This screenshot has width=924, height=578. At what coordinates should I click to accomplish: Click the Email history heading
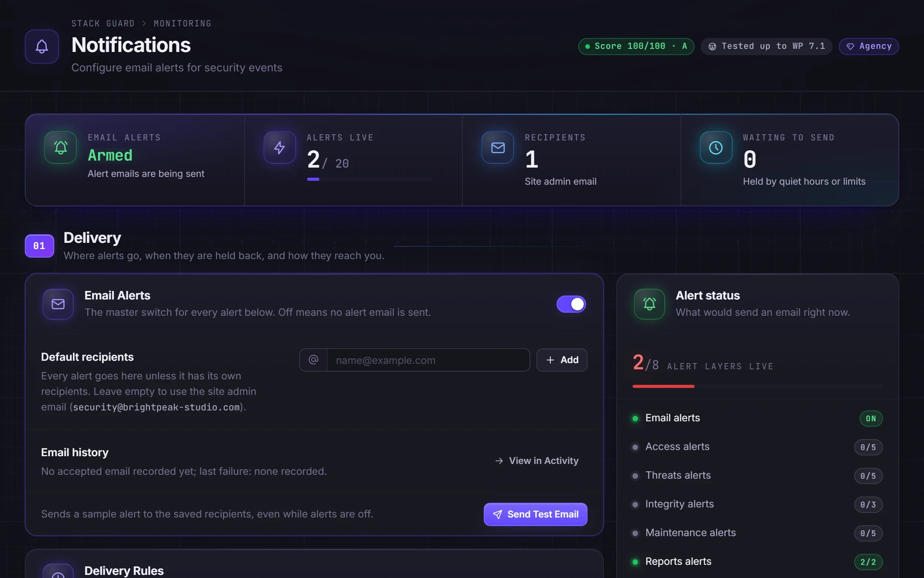point(75,452)
